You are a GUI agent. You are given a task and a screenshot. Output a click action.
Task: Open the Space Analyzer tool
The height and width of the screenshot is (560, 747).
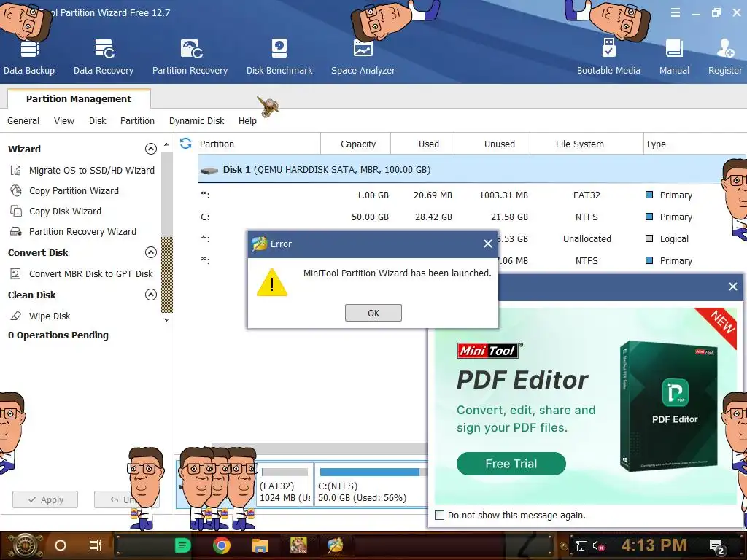363,57
